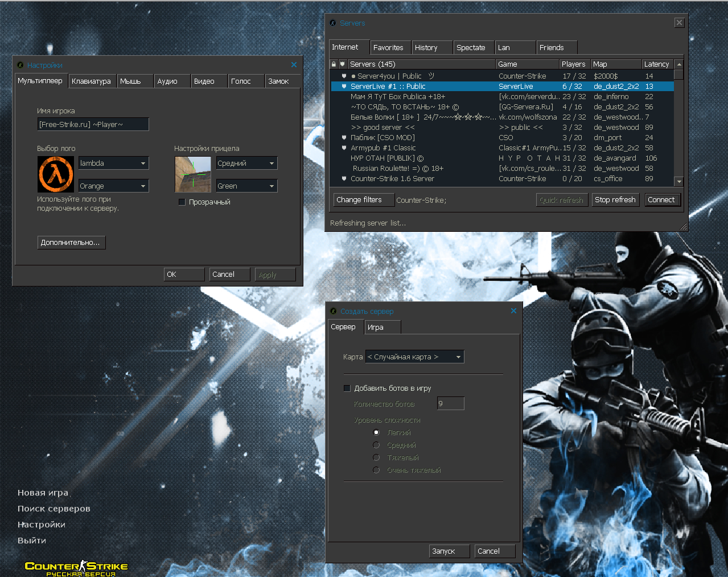This screenshot has height=577, width=728.
Task: Sort servers by the password lock column icon
Action: click(x=334, y=64)
